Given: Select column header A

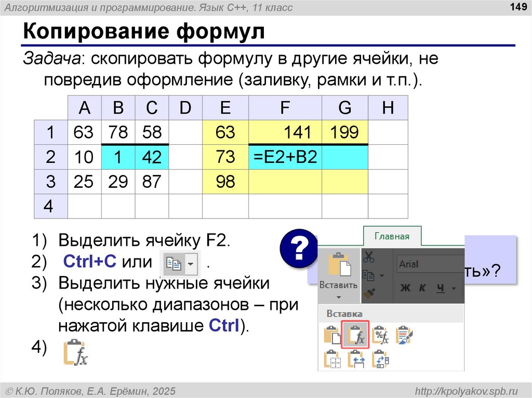Looking at the screenshot, I should click(85, 108).
